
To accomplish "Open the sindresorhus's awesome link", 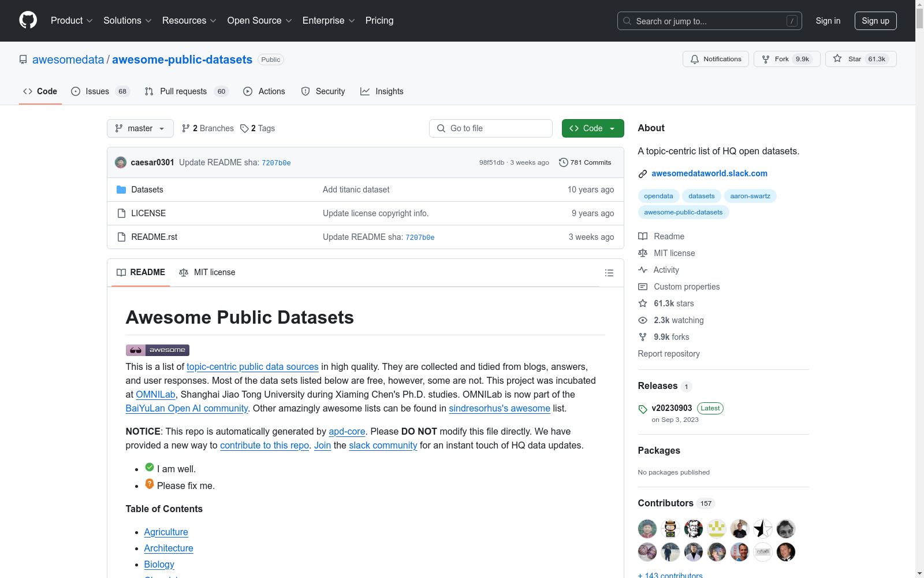I will (500, 408).
